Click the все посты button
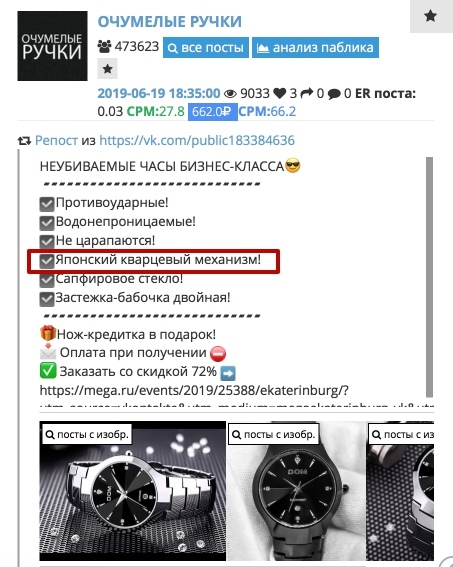 coord(206,47)
